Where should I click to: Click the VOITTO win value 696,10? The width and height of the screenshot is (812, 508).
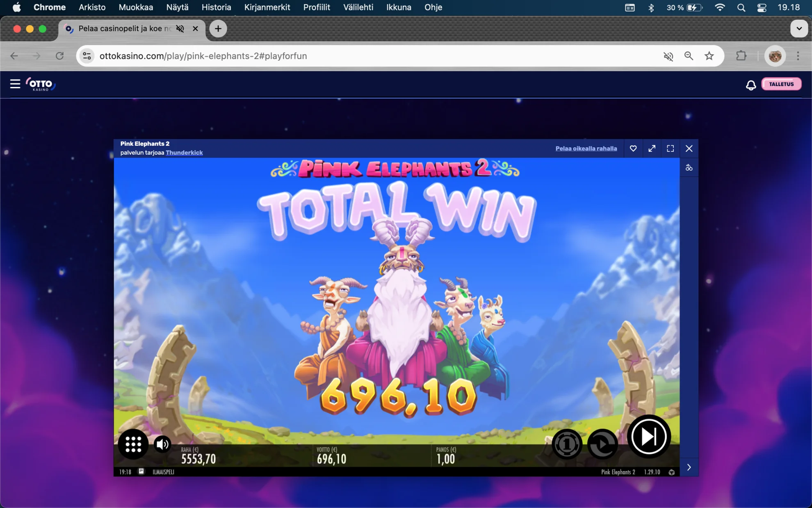pyautogui.click(x=331, y=459)
